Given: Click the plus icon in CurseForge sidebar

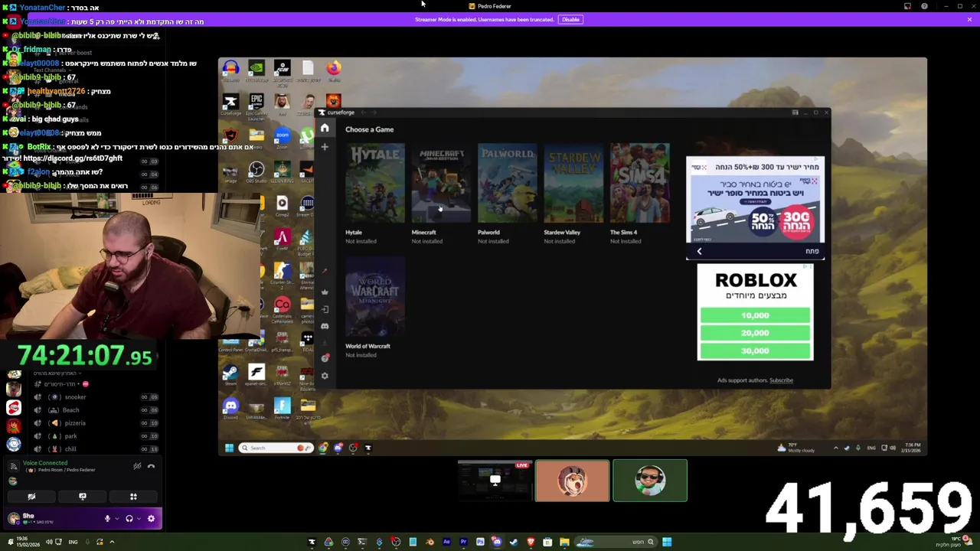Looking at the screenshot, I should [325, 146].
